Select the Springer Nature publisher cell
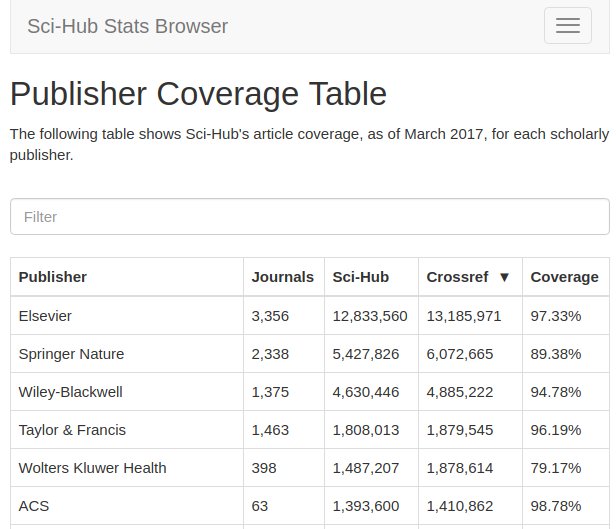This screenshot has width=616, height=529. click(127, 354)
